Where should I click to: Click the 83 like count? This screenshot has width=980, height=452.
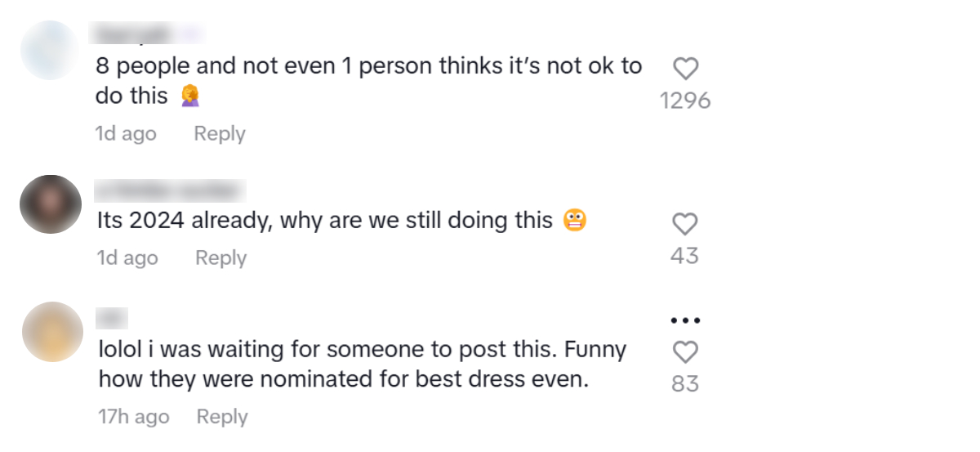pos(685,383)
